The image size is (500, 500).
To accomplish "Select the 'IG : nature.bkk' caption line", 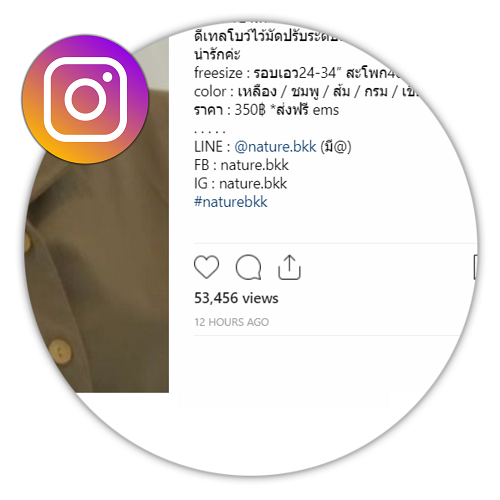I will coord(240,183).
